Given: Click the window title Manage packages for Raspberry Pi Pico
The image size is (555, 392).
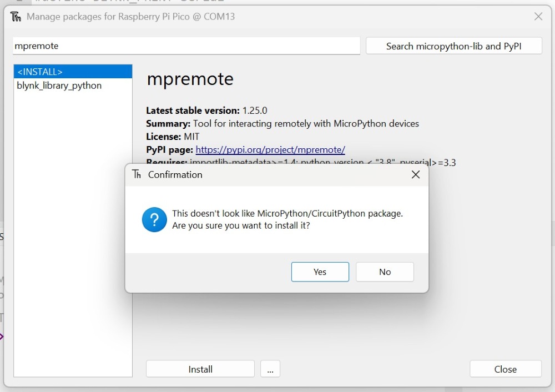Looking at the screenshot, I should (130, 17).
